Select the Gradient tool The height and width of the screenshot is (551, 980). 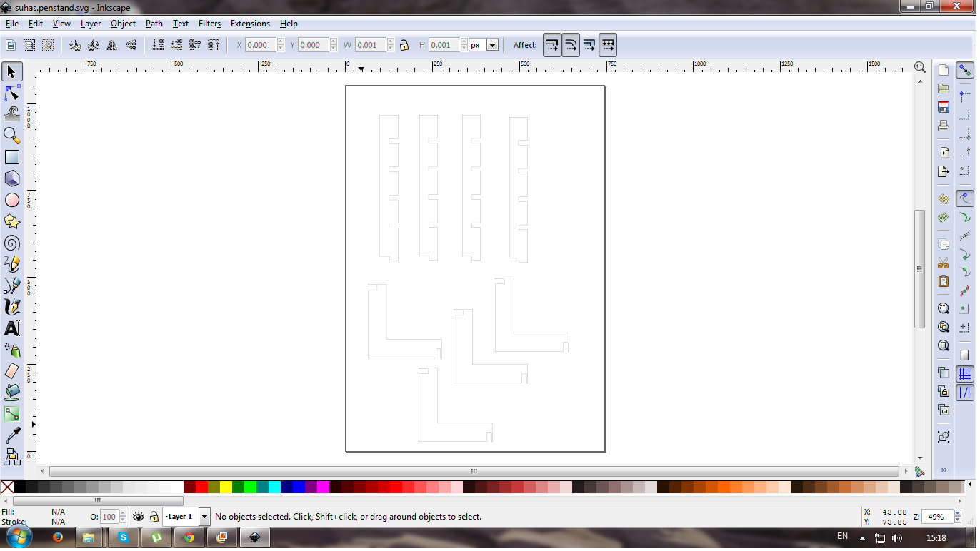pyautogui.click(x=12, y=414)
